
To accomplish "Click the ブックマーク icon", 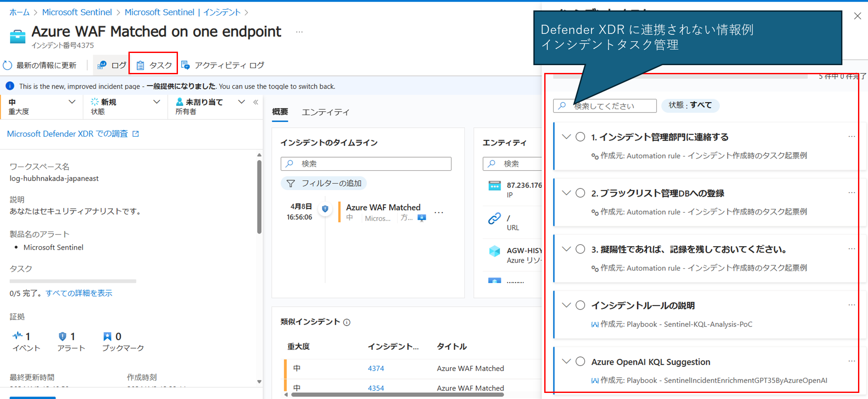I will click(107, 336).
